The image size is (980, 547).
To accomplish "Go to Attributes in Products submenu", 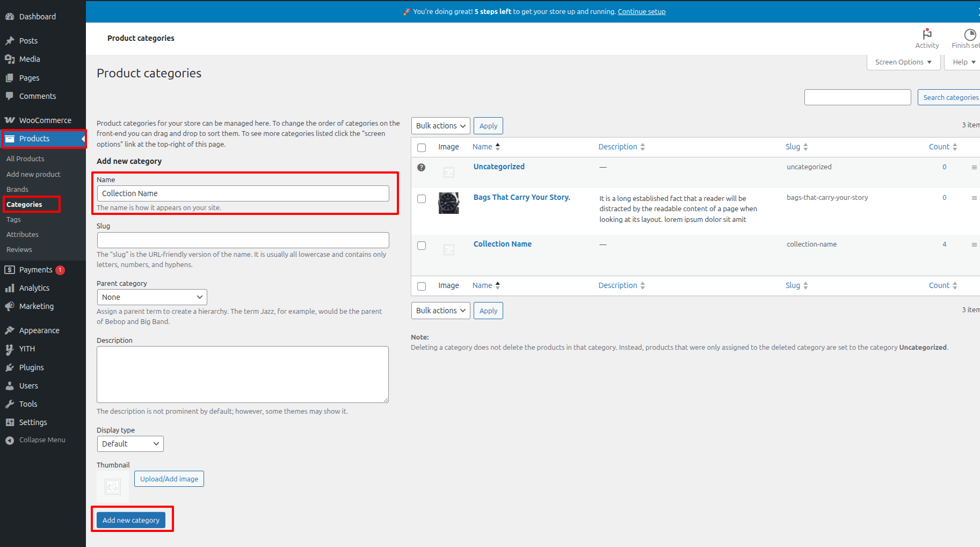I will coord(23,234).
